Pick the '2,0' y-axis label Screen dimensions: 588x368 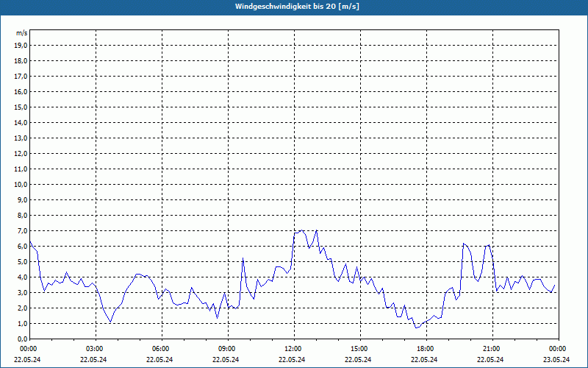click(23, 308)
